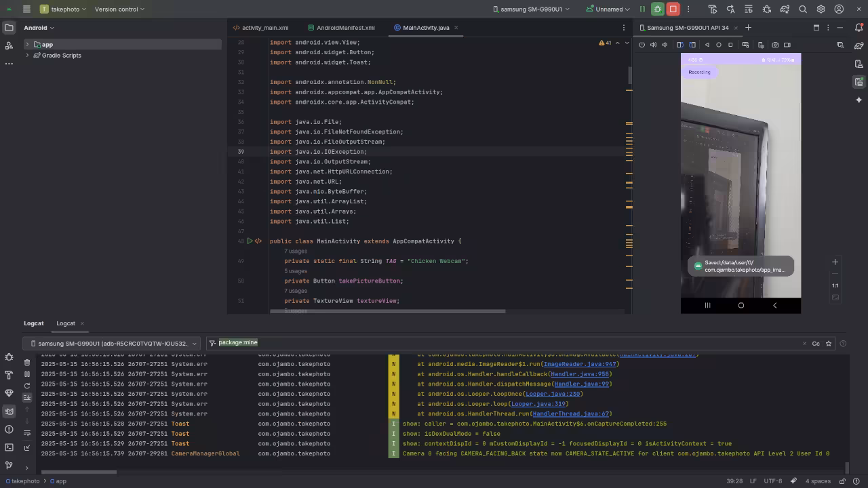Click the Logcat horizontal scrollbar thumb
Screen dimensions: 868x488
(79, 472)
